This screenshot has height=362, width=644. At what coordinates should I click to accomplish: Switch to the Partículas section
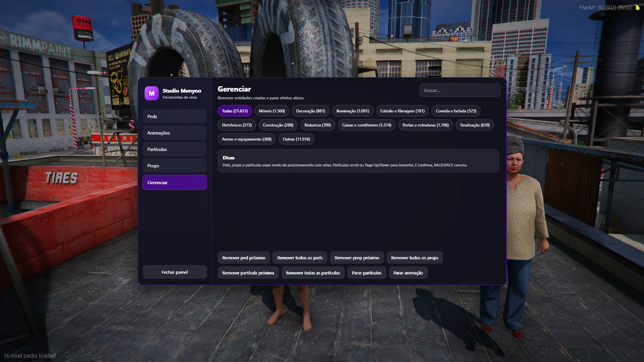[175, 149]
